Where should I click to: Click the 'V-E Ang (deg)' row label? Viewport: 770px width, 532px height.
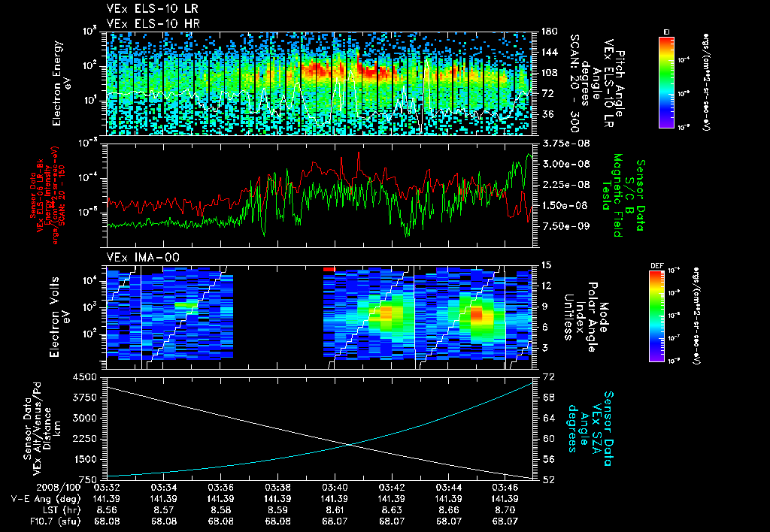(x=46, y=499)
